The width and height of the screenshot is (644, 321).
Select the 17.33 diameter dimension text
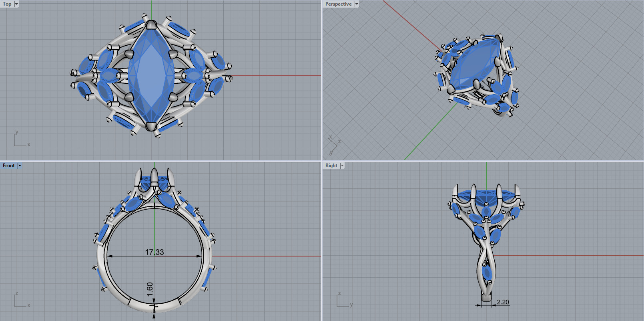[x=154, y=252]
